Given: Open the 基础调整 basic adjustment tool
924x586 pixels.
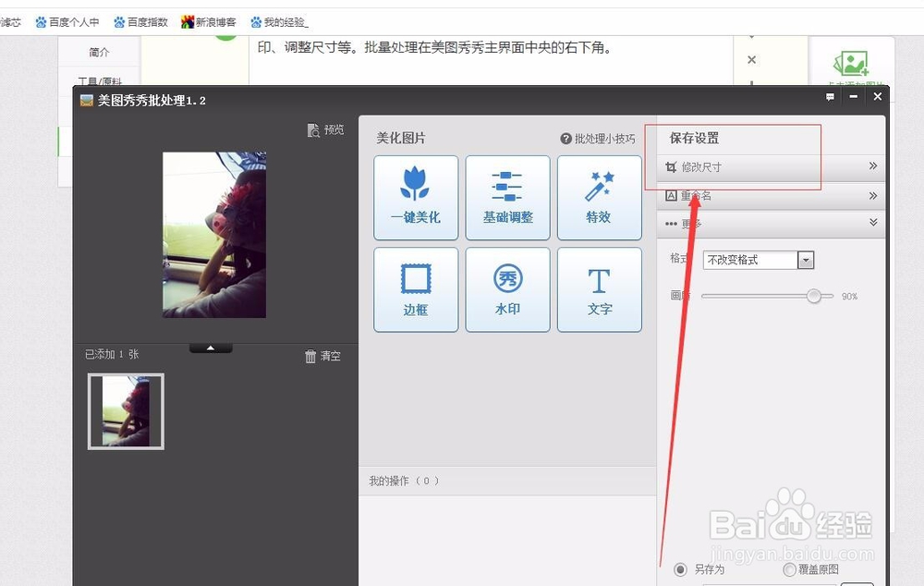Looking at the screenshot, I should [507, 197].
